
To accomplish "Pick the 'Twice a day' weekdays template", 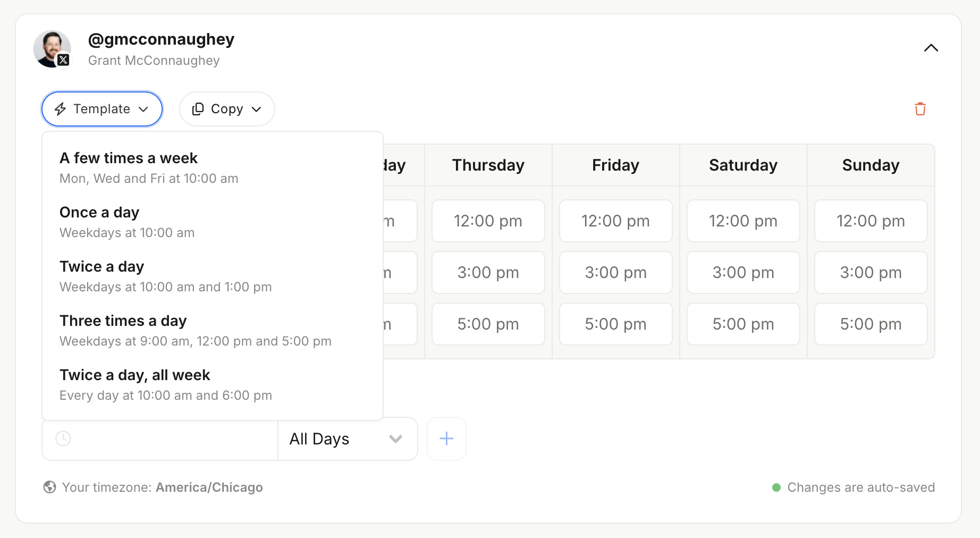I will 213,276.
